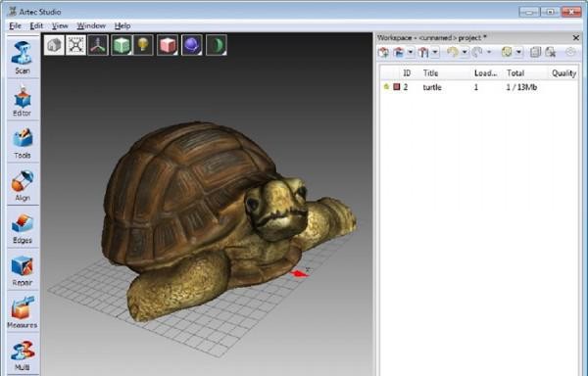
Task: Sort scans by the Title column header
Action: click(x=430, y=73)
